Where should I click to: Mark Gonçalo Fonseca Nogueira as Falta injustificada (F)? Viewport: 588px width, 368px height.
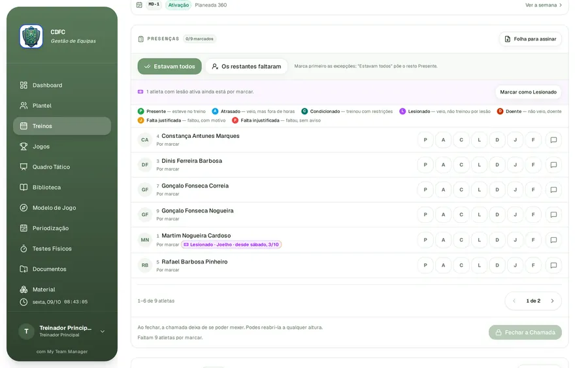(x=533, y=214)
